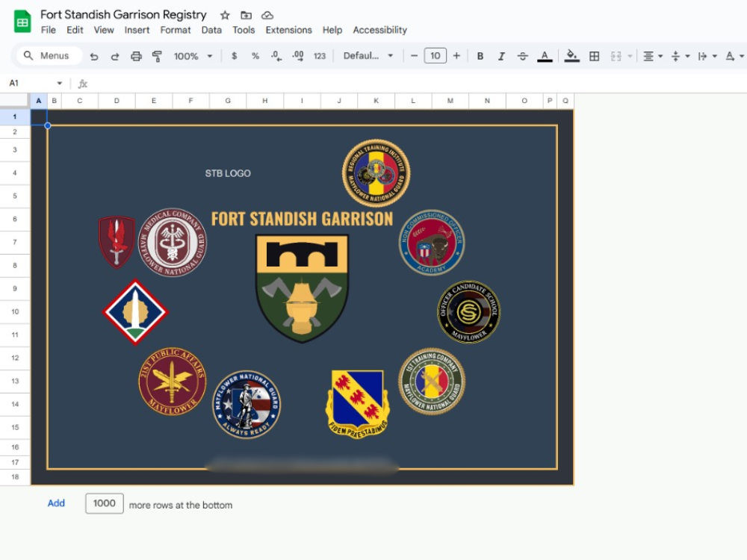Open the Format menu
The height and width of the screenshot is (560, 747).
(176, 30)
